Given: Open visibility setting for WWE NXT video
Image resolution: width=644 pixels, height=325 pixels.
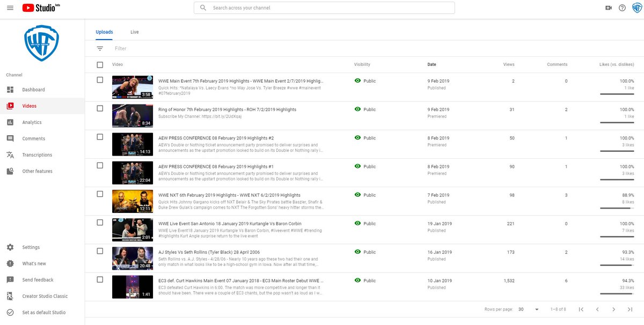Looking at the screenshot, I should (365, 195).
